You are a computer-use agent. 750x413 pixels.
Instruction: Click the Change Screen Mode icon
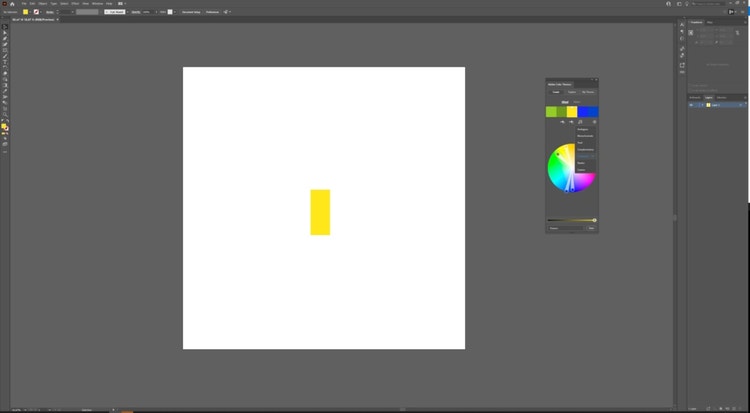point(5,144)
